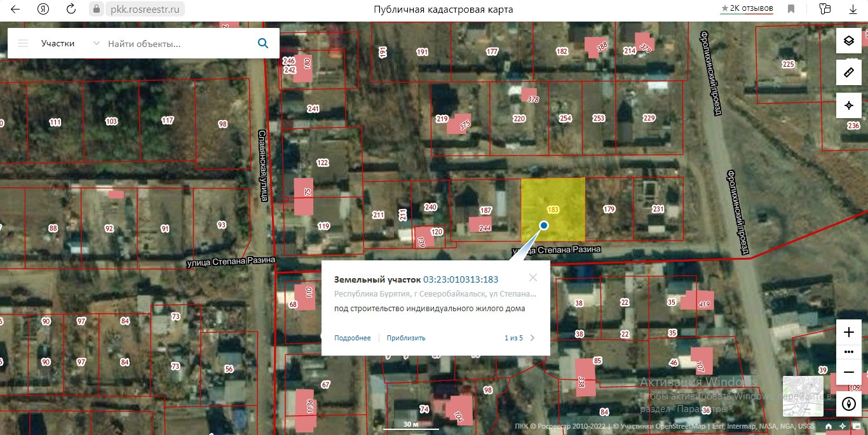The height and width of the screenshot is (435, 868).
Task: Open the Yandex home button
Action: 43,9
